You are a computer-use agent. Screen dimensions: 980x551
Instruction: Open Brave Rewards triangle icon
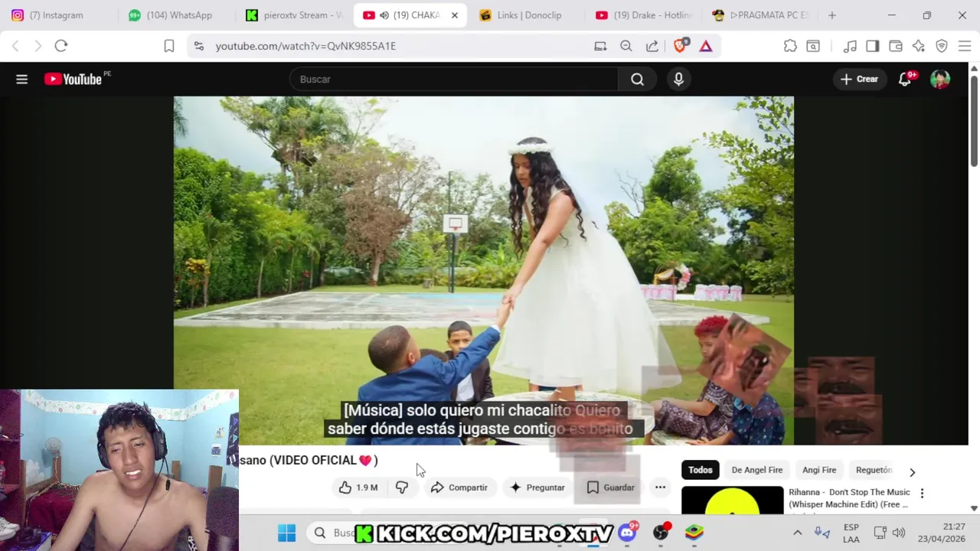click(x=706, y=46)
